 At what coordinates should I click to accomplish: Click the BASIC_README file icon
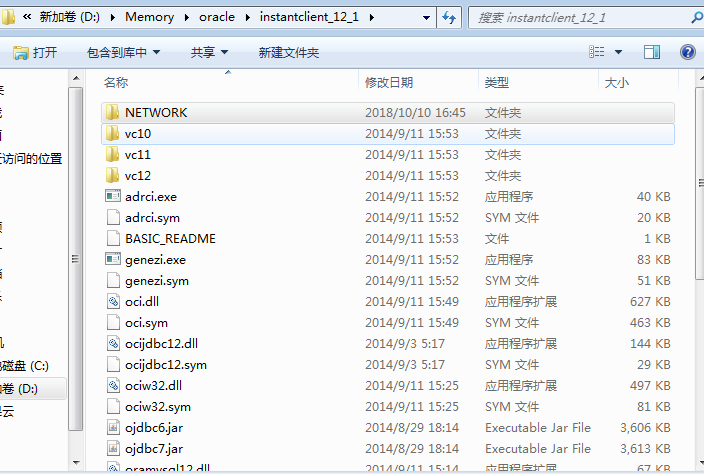pos(113,238)
